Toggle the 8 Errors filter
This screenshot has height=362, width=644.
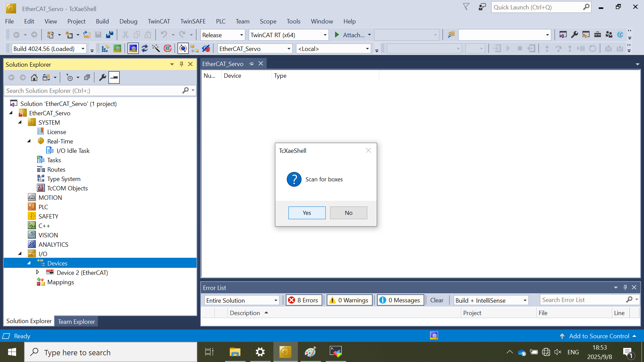click(304, 300)
